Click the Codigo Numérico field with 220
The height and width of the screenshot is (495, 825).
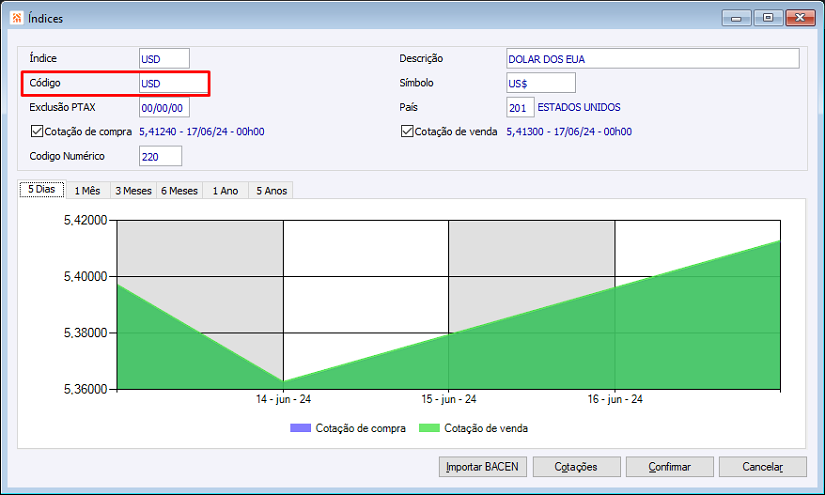(x=160, y=156)
